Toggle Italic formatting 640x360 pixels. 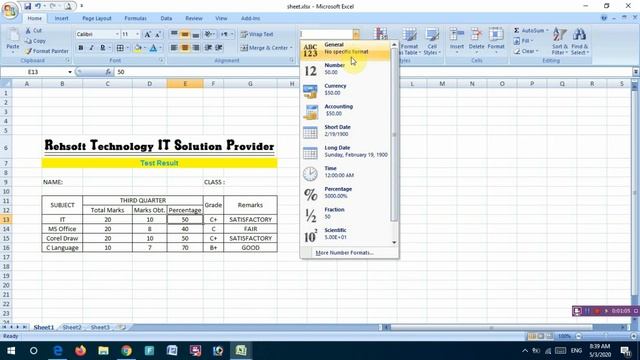click(91, 48)
